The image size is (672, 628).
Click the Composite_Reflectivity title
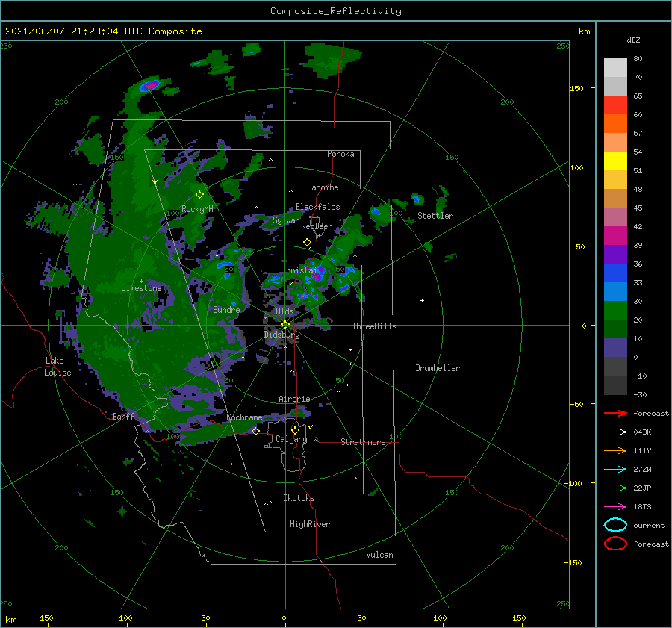coord(336,11)
